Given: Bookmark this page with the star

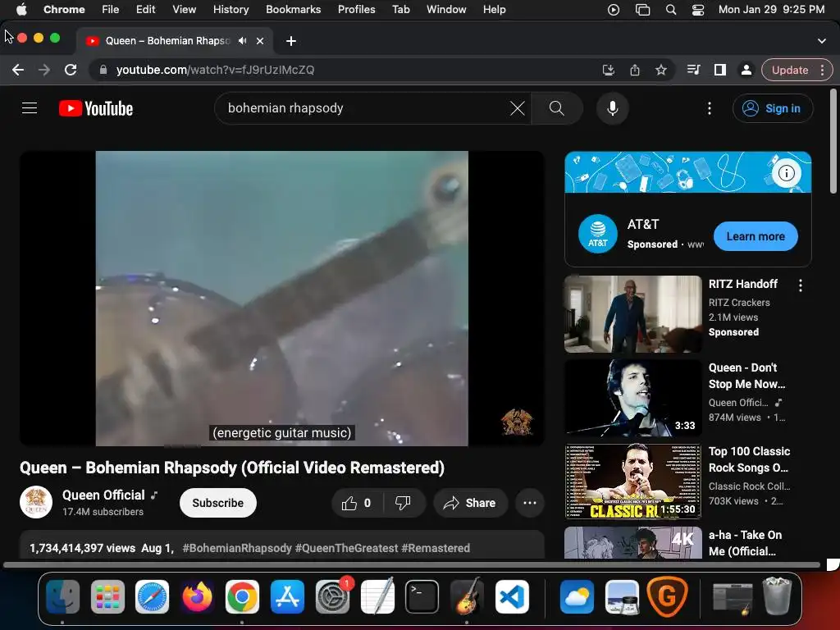Looking at the screenshot, I should pos(660,71).
